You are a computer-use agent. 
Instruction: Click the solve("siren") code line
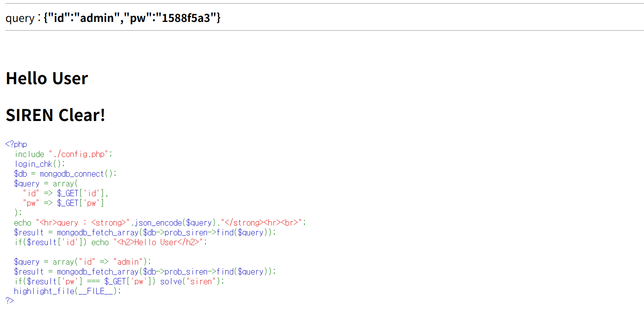(x=119, y=281)
